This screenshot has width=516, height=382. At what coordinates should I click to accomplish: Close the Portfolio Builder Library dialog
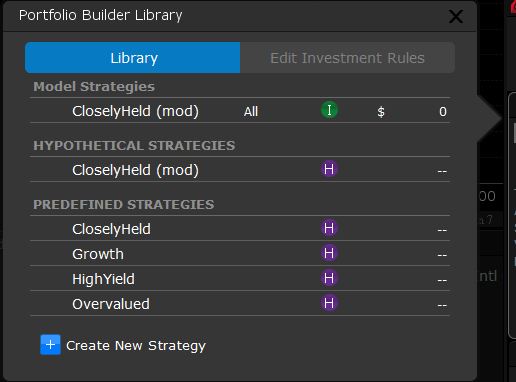456,16
